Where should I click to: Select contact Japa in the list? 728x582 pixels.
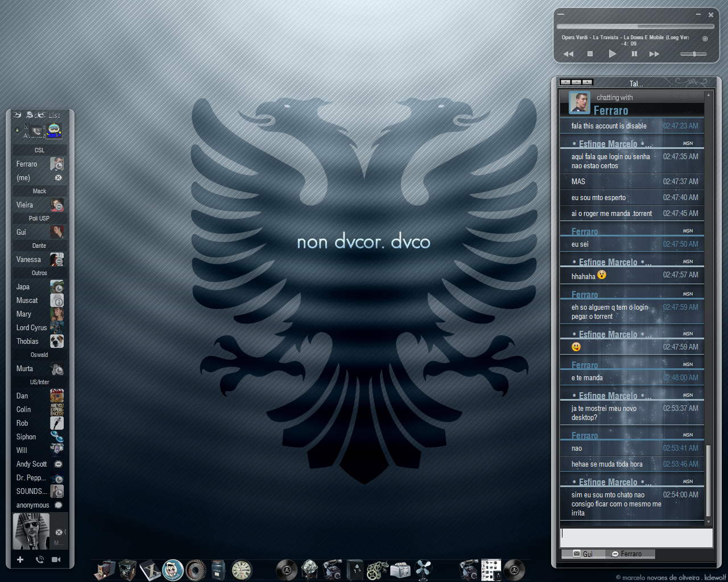39,286
